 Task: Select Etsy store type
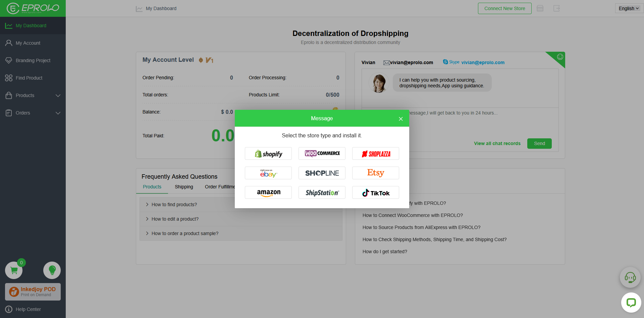click(376, 173)
